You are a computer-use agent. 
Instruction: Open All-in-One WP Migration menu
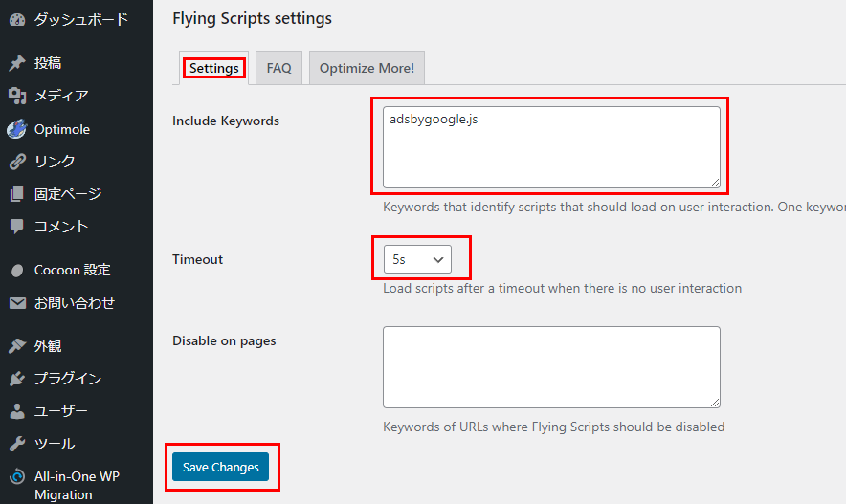tap(76, 486)
